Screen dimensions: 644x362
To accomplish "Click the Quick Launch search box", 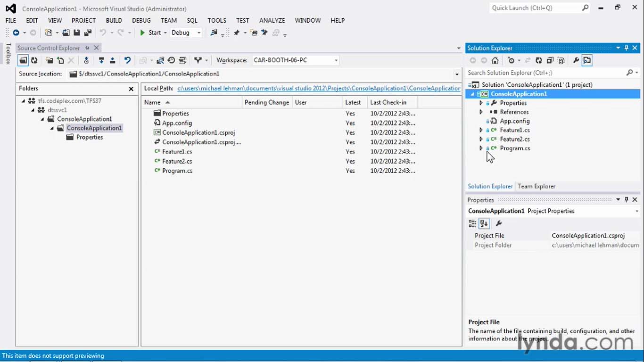I will click(x=539, y=8).
